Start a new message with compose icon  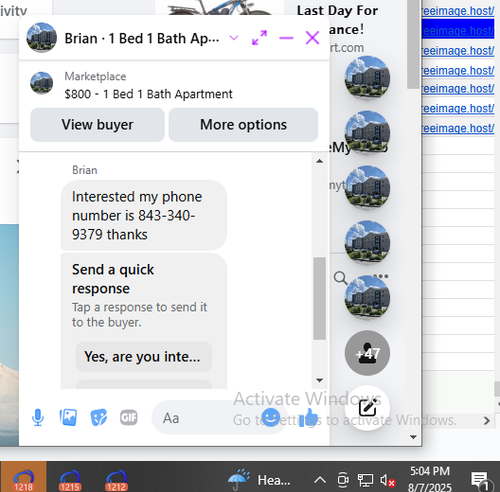click(x=367, y=408)
